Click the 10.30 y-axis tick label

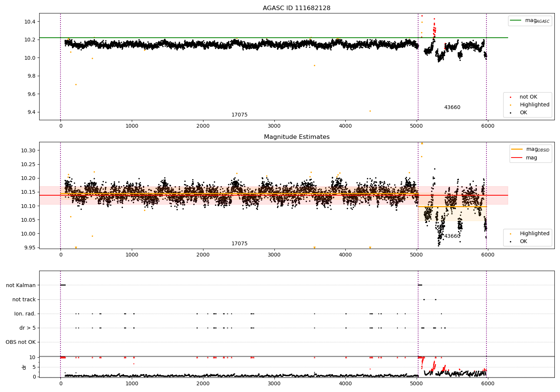point(28,150)
